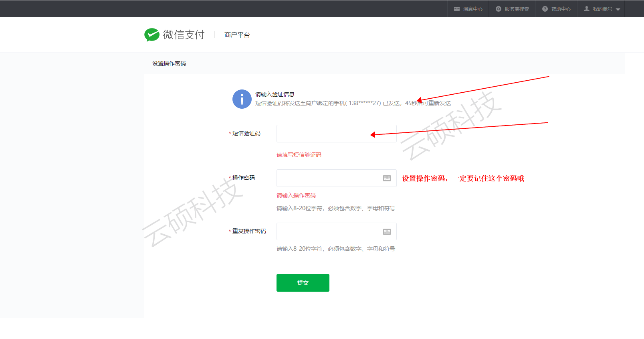Click the 设置操作密码 page heading
644x339 pixels.
169,63
